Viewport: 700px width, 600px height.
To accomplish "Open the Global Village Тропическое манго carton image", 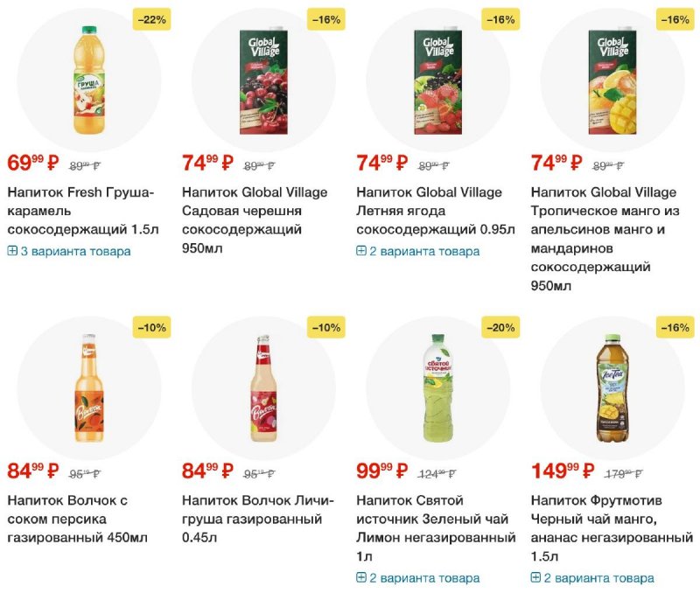I will 612,80.
